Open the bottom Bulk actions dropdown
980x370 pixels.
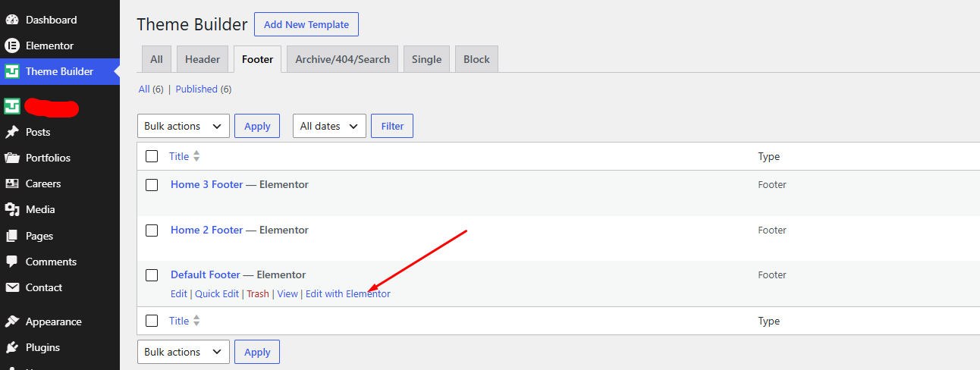[x=184, y=352]
